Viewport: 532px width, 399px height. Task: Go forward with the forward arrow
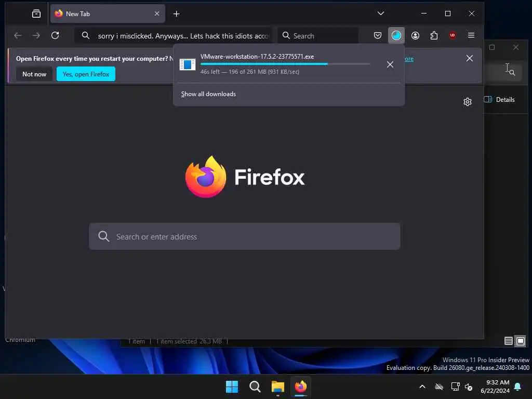pos(36,35)
